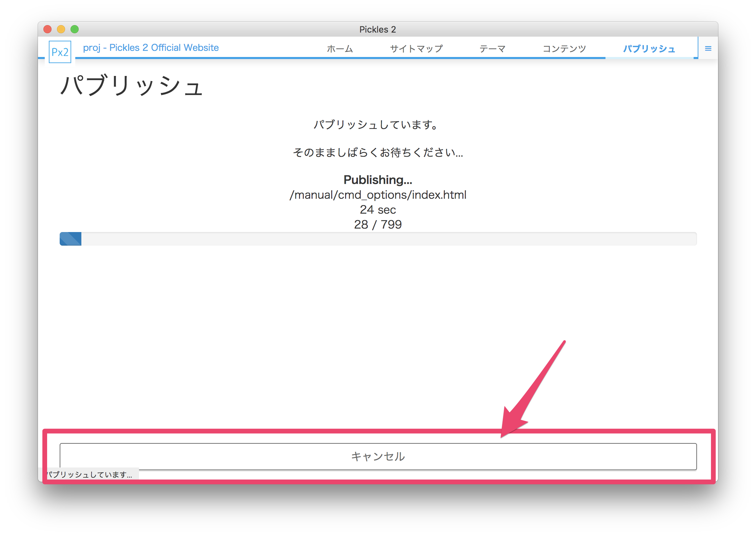Maximize window with green button

click(75, 29)
